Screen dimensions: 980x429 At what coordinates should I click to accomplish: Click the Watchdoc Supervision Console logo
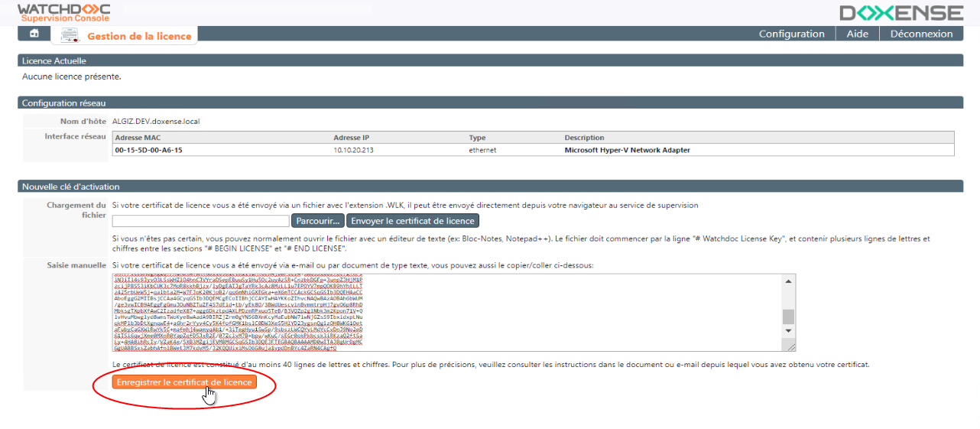(63, 12)
